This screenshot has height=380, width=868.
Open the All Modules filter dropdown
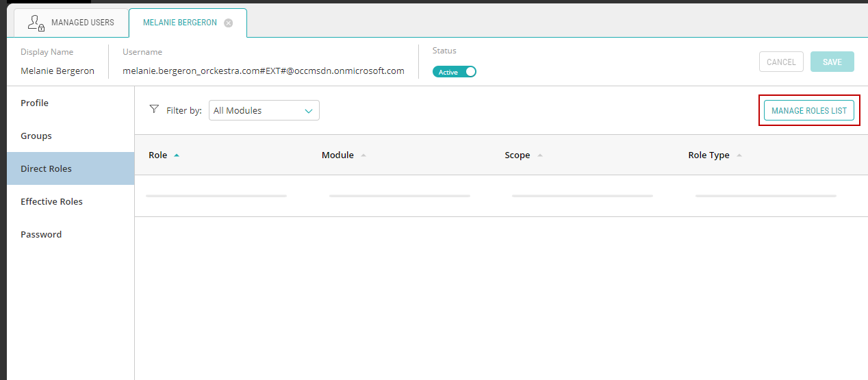264,110
